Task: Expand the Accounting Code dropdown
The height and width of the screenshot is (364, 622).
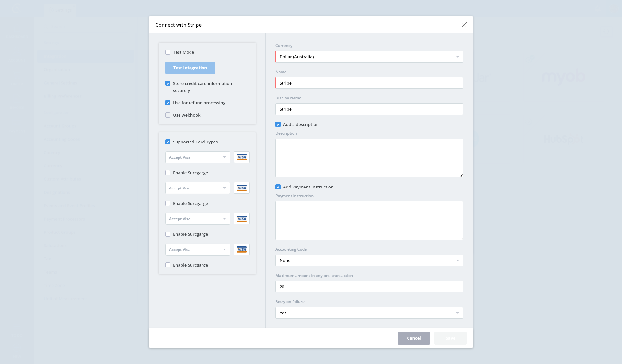Action: tap(369, 260)
